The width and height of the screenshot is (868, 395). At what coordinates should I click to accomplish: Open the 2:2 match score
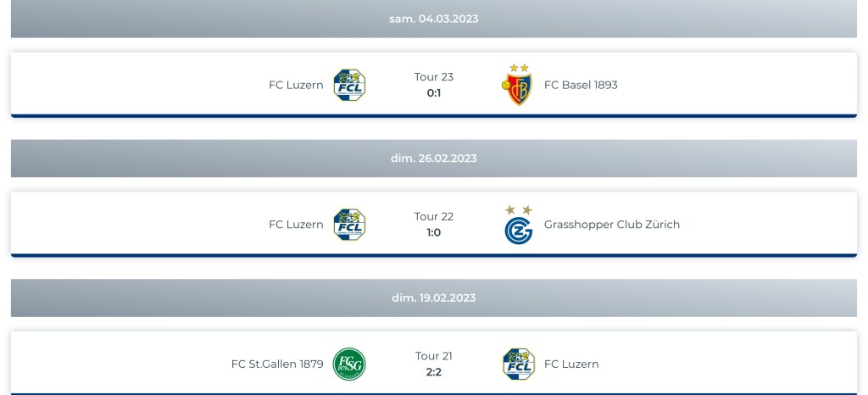[434, 372]
